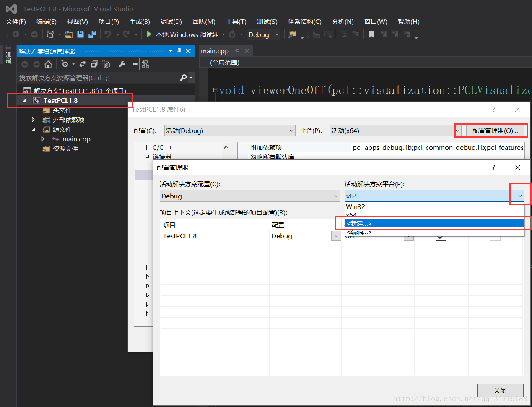Toggle bookmark using toolbar bookmark icon

[x=371, y=34]
